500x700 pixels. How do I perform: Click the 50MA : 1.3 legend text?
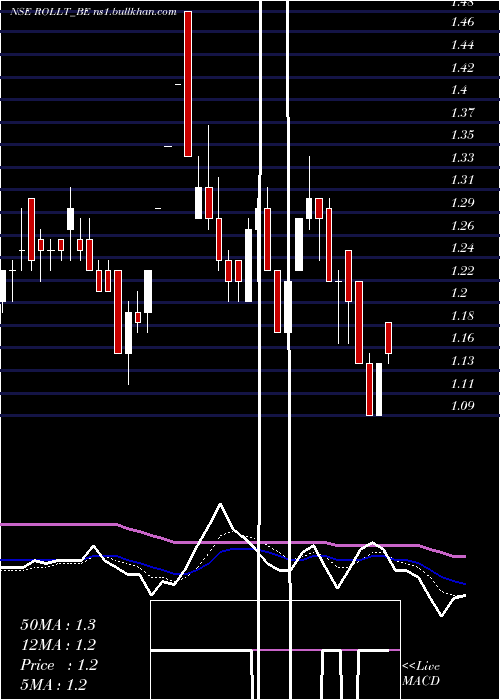tap(58, 625)
